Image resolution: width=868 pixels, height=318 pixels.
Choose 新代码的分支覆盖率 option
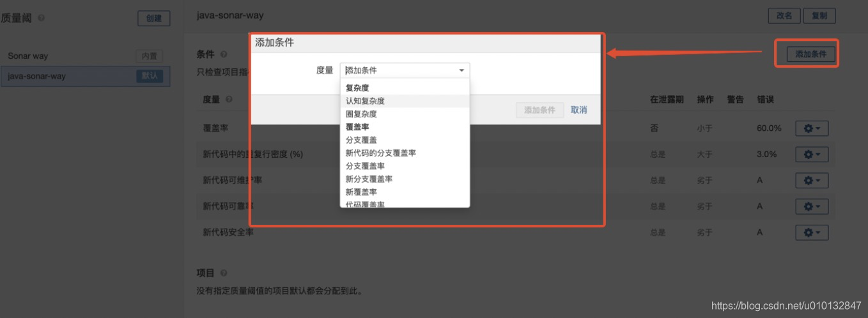point(405,153)
